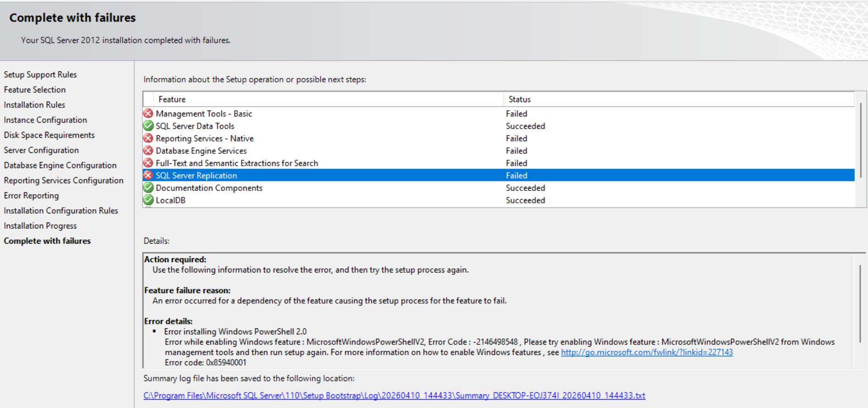Screen dimensions: 868x408
Task: Click the success icon beside Documentation Components
Action: pos(148,188)
